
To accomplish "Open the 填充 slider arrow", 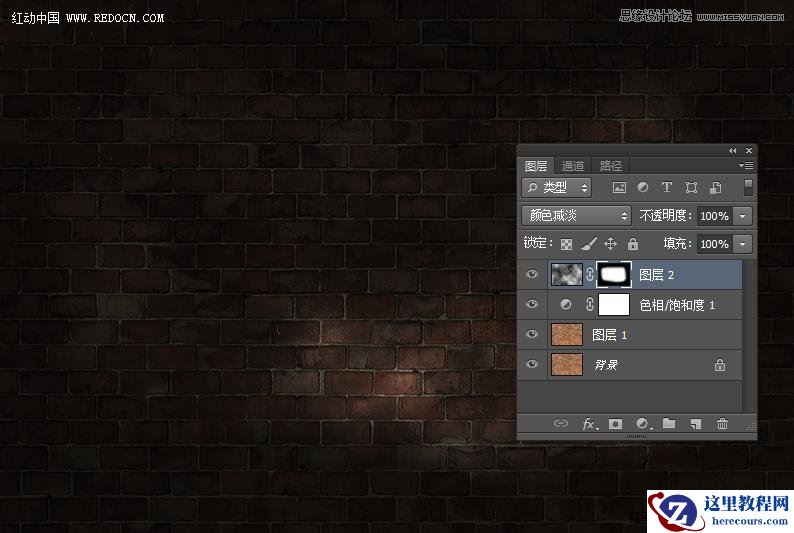I will (x=742, y=244).
